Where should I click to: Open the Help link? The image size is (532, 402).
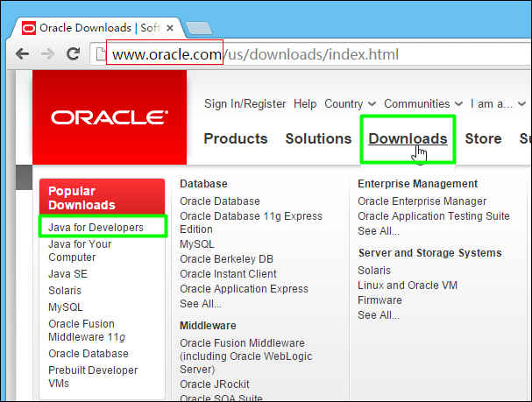(x=305, y=103)
